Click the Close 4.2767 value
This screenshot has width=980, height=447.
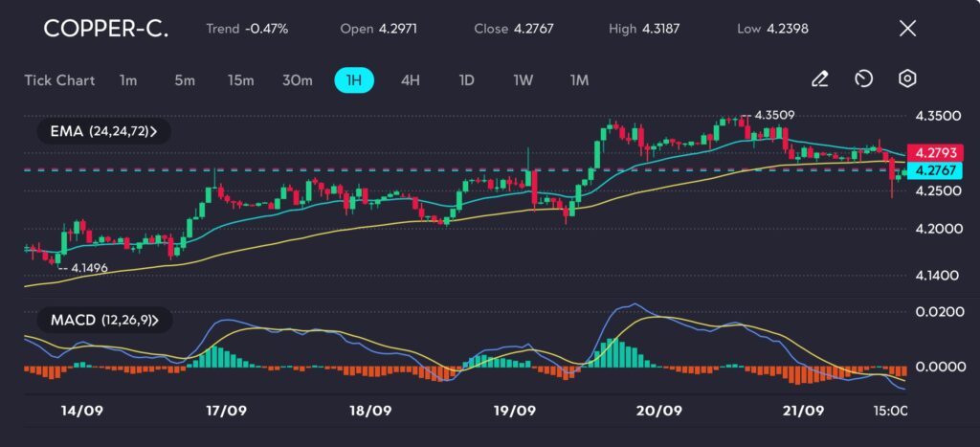tap(514, 29)
